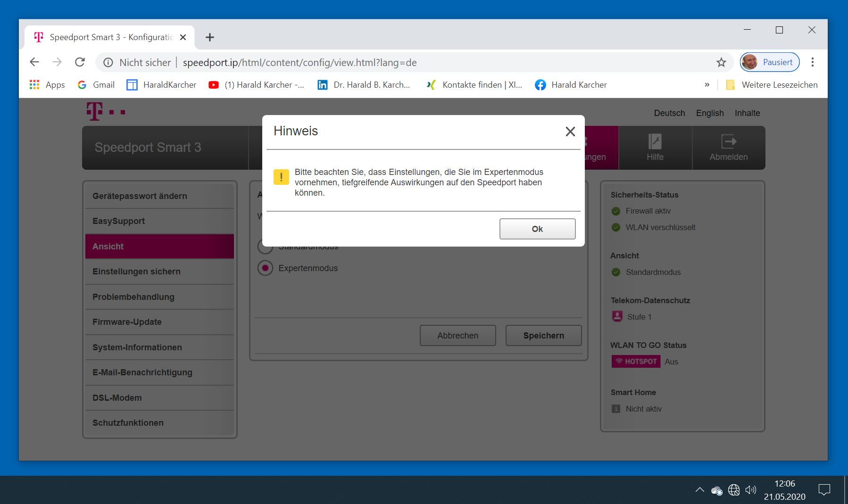Switch language to English
The width and height of the screenshot is (848, 504).
coord(709,113)
